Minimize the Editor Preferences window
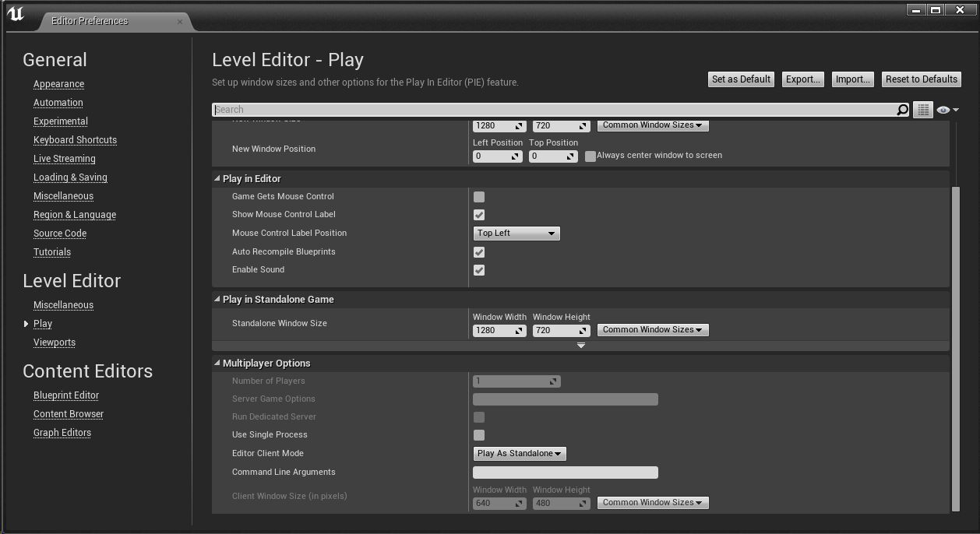Screen dimensions: 980x534 916,10
